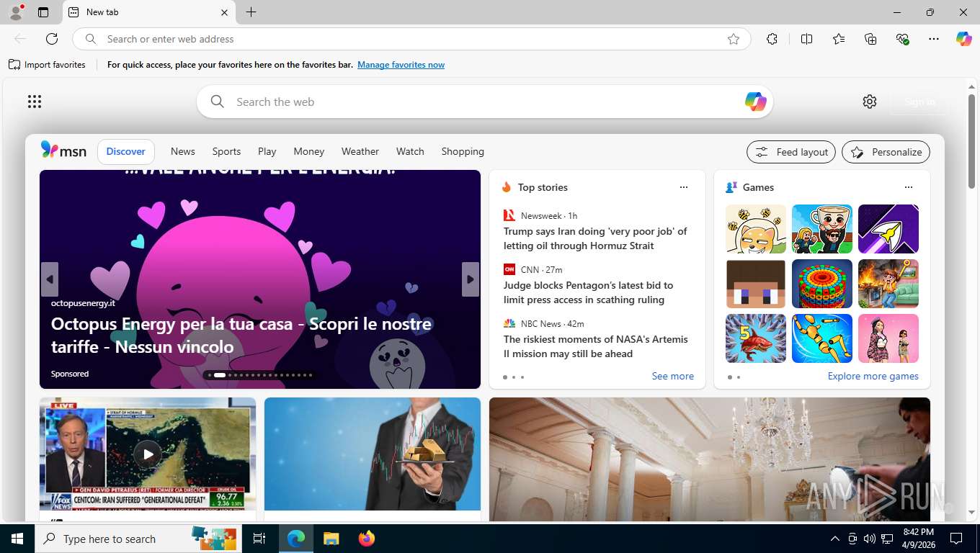Click the page vertical scrollbar

(971, 140)
